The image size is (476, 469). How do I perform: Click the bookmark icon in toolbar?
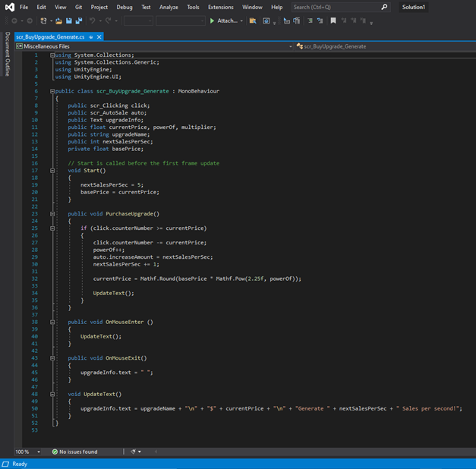click(x=333, y=21)
